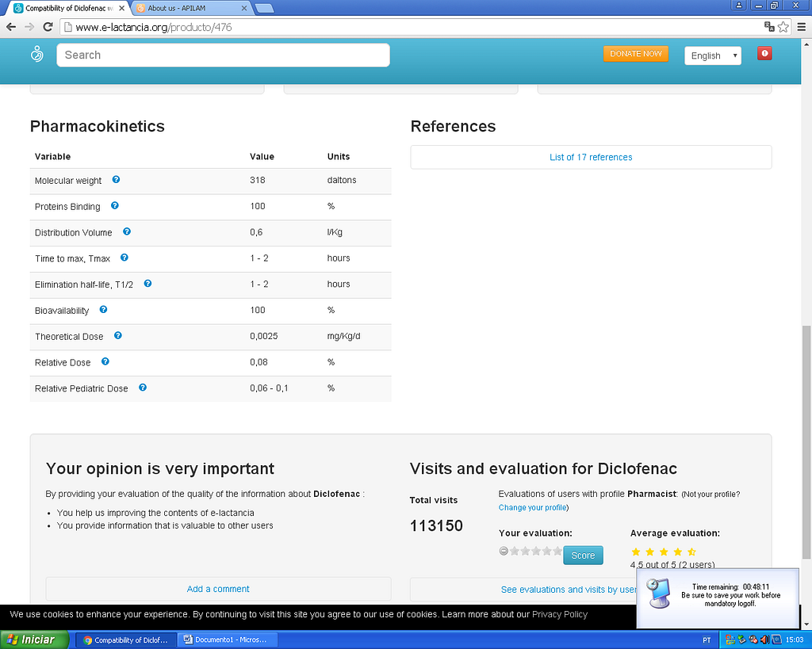Screen dimensions: 812x649
Task: Click the Time remaining logoff notification
Action: 717,598
